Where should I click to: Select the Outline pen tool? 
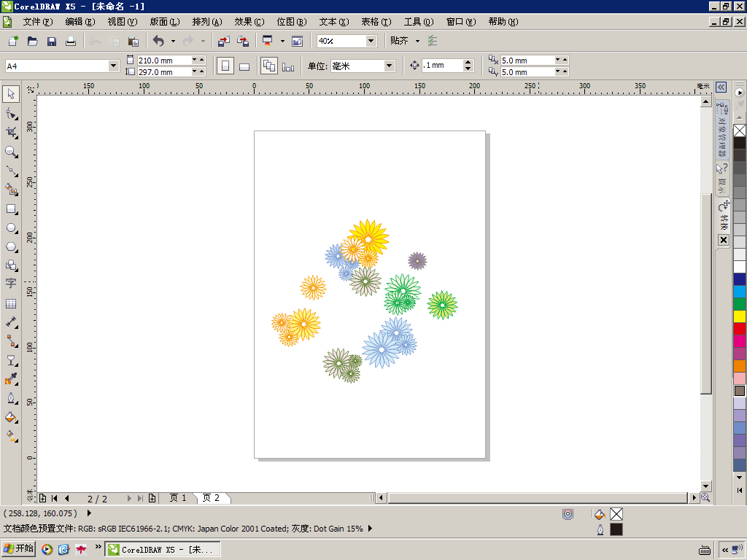click(x=11, y=398)
